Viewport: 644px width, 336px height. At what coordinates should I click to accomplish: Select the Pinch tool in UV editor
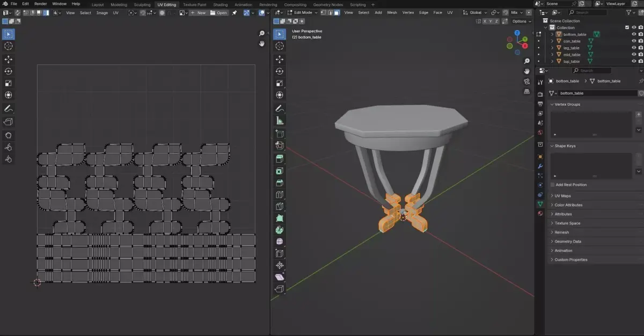coord(9,159)
